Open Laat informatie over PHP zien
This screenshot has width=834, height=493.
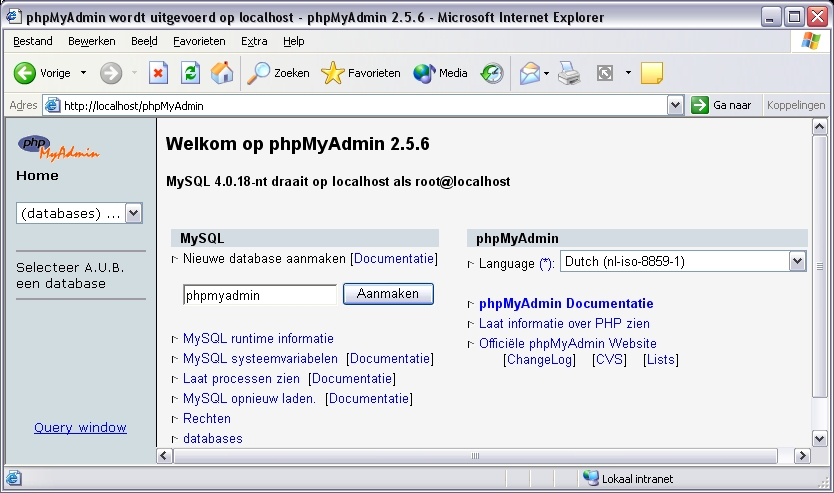pyautogui.click(x=564, y=323)
